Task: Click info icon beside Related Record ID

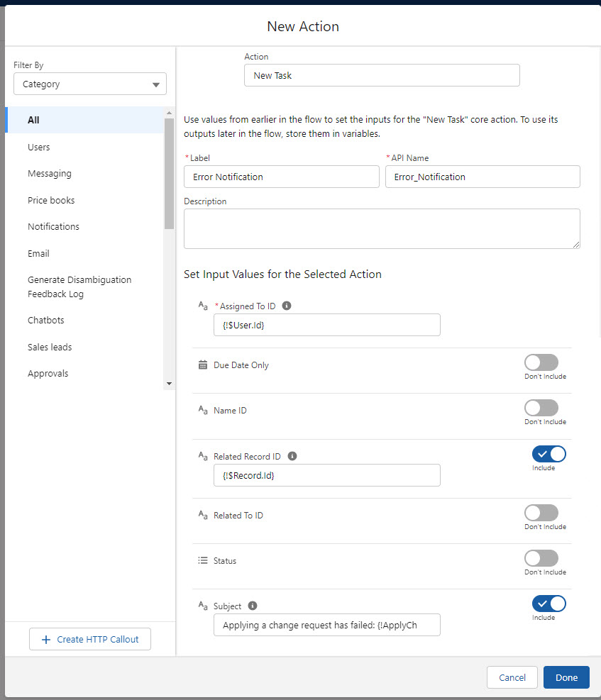Action: click(x=292, y=456)
